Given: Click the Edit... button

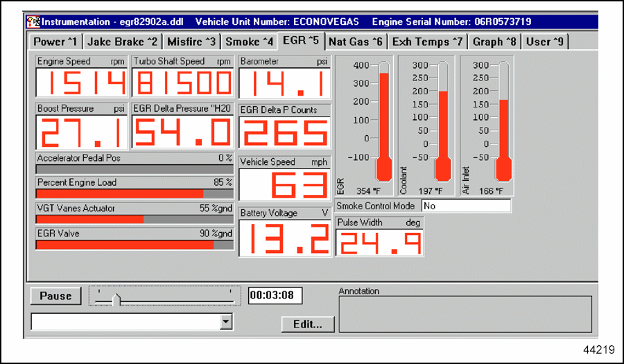Looking at the screenshot, I should 308,324.
